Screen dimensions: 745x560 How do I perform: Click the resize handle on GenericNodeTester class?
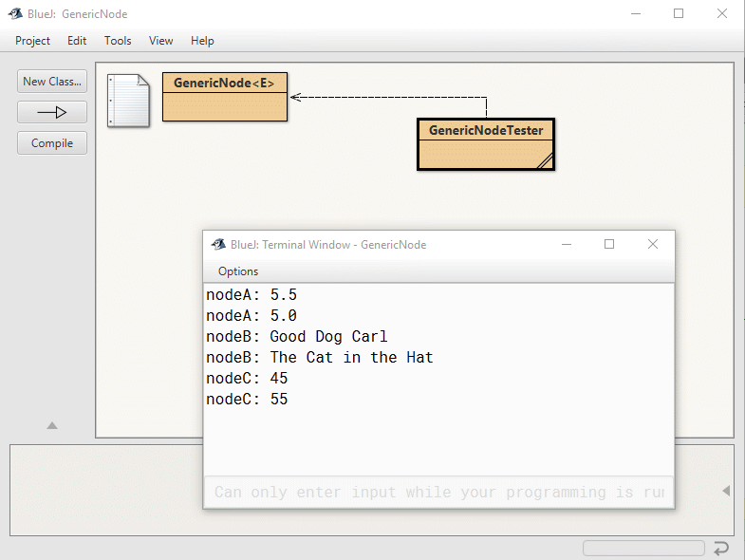click(x=546, y=160)
